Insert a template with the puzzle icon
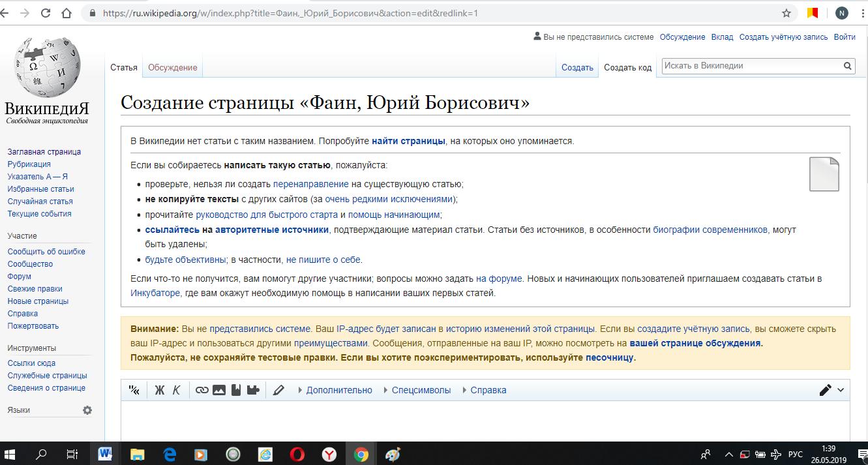This screenshot has width=868, height=465. point(253,390)
